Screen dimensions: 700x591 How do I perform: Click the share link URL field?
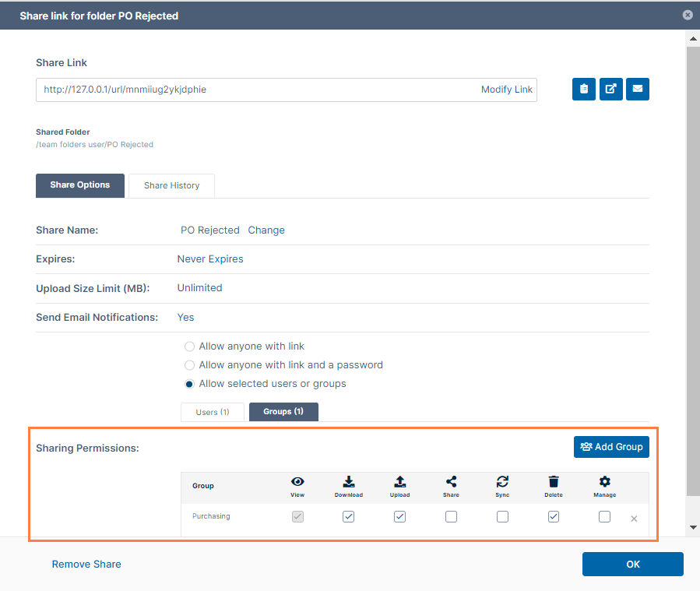click(257, 90)
